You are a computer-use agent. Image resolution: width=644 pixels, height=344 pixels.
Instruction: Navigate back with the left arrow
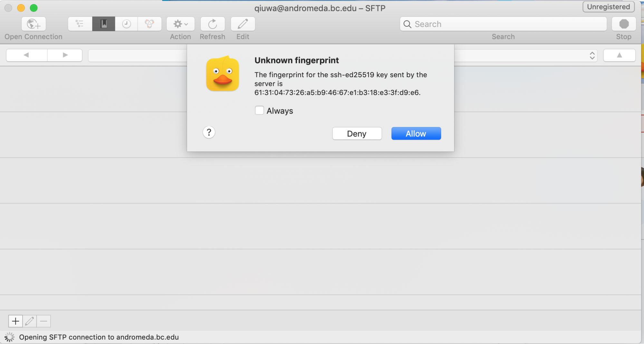[x=26, y=55]
